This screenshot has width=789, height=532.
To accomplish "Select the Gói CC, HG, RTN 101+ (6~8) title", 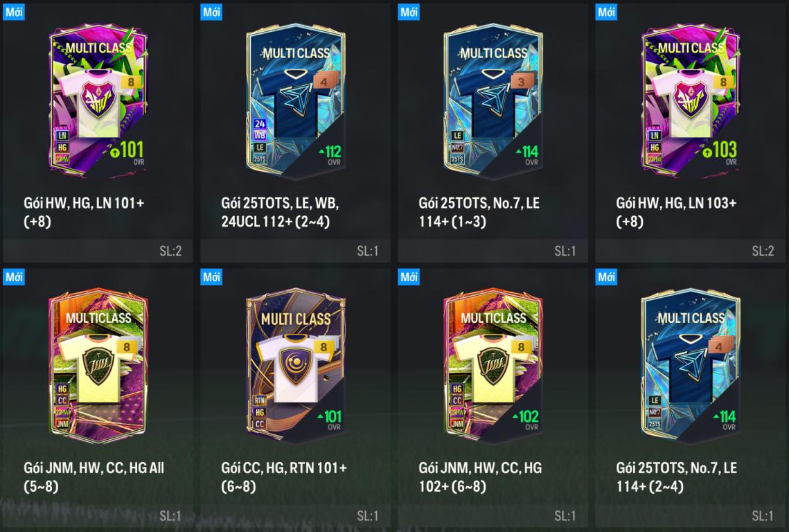I will coord(284,477).
